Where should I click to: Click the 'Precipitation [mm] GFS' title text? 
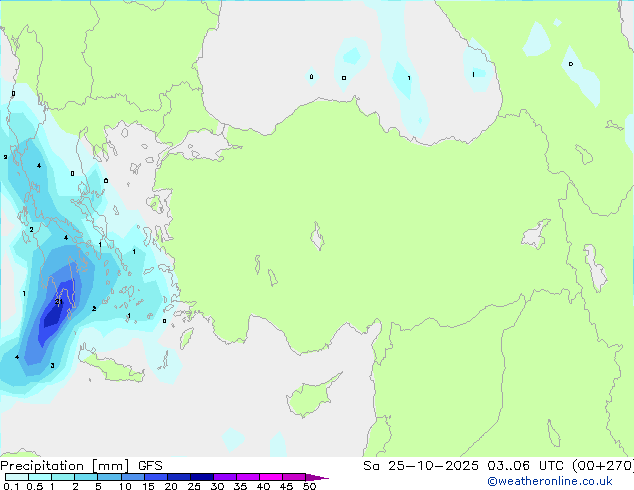tap(81, 466)
